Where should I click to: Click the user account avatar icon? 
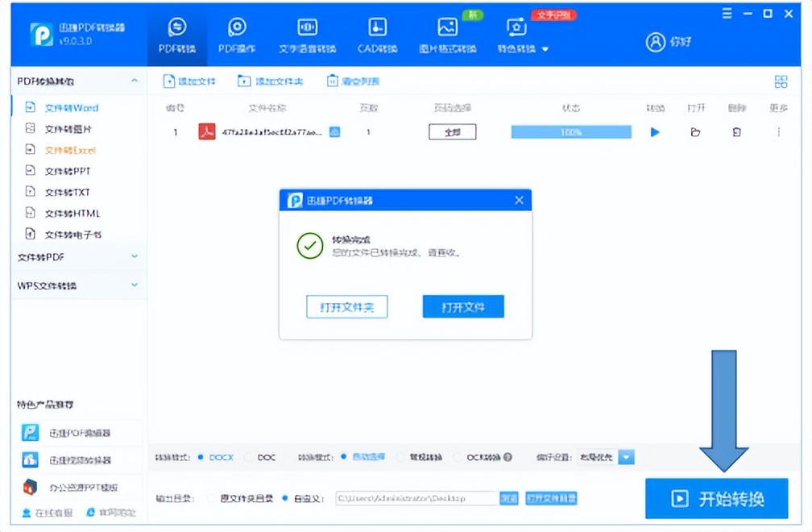pyautogui.click(x=655, y=42)
